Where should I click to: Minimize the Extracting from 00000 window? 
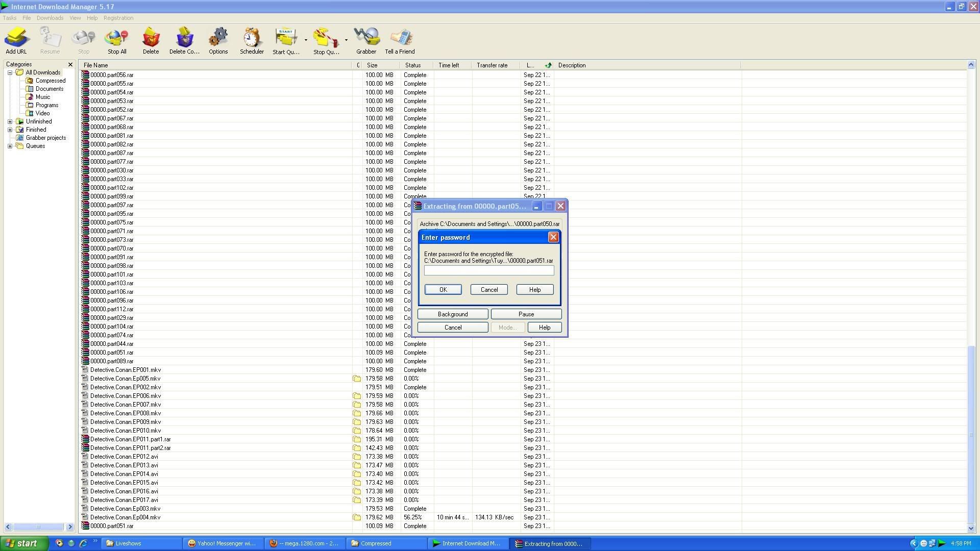point(536,206)
